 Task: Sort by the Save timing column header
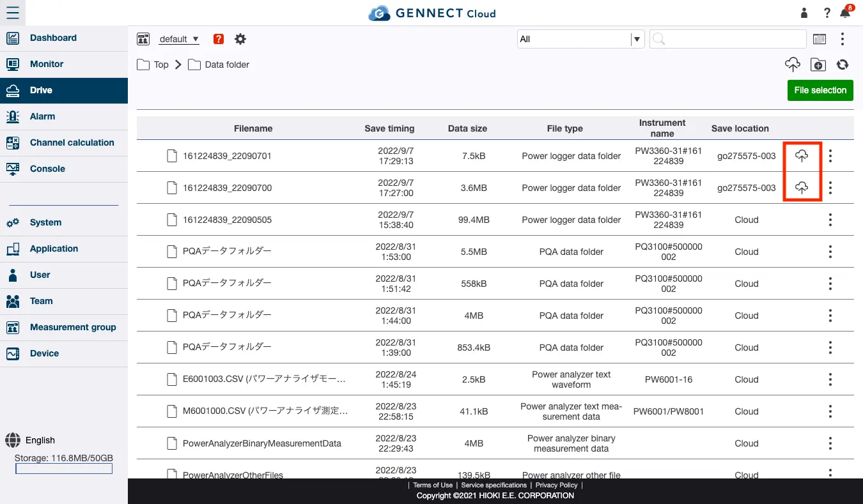pyautogui.click(x=389, y=128)
